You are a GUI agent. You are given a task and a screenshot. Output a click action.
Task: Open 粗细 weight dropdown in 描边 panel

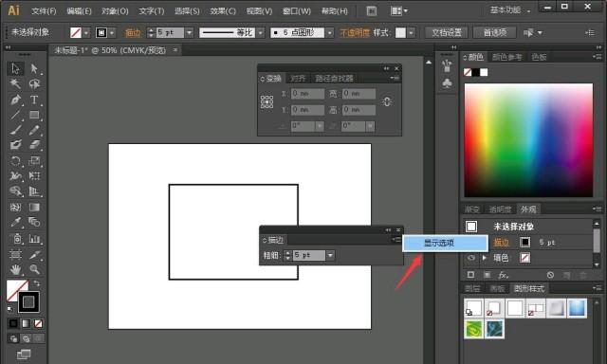(330, 255)
